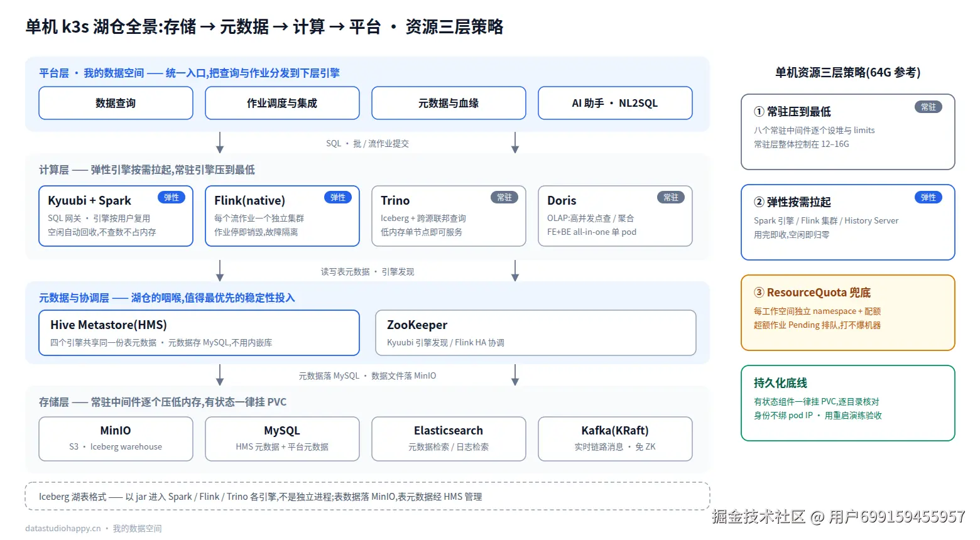
Task: Click '身份不绑 pod IP · 用重启演练验收' text
Action: coord(818,416)
